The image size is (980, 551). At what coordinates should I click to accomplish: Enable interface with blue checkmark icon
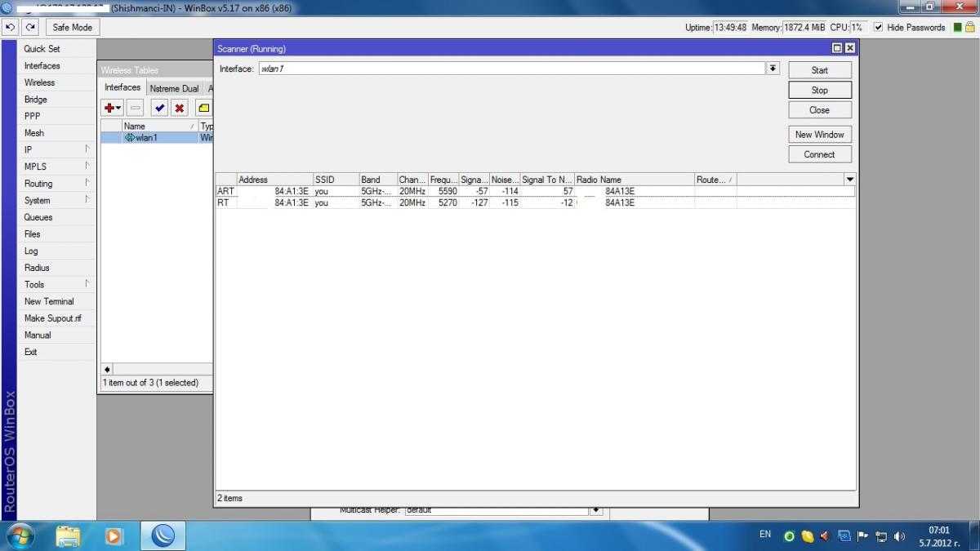159,108
